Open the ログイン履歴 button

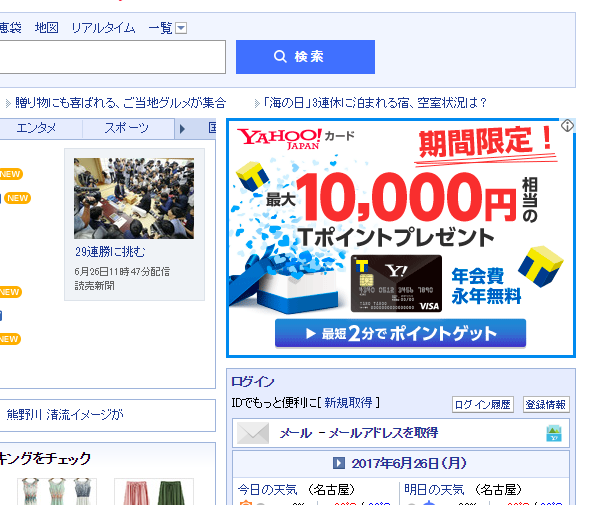[483, 405]
